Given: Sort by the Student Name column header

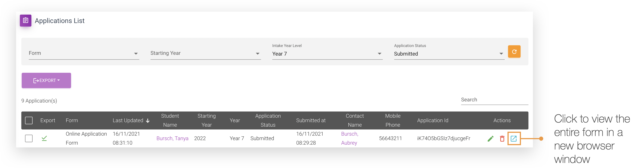Looking at the screenshot, I should tap(170, 120).
